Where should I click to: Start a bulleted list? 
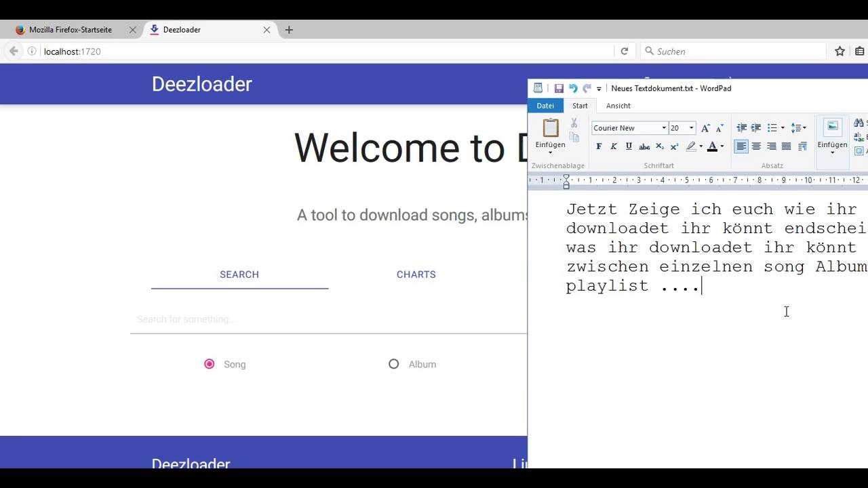(x=772, y=128)
